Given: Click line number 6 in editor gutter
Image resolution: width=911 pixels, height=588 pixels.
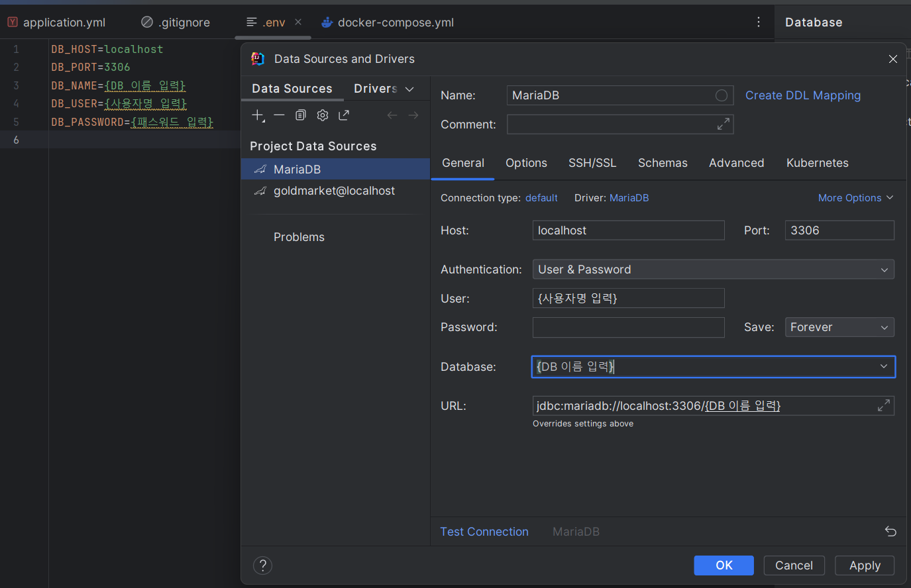Looking at the screenshot, I should pyautogui.click(x=16, y=140).
